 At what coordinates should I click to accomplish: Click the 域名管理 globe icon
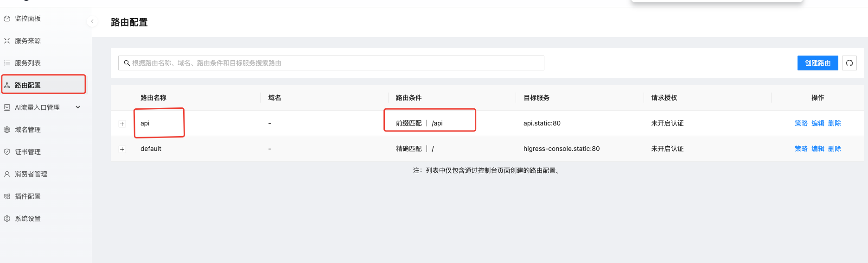7,130
